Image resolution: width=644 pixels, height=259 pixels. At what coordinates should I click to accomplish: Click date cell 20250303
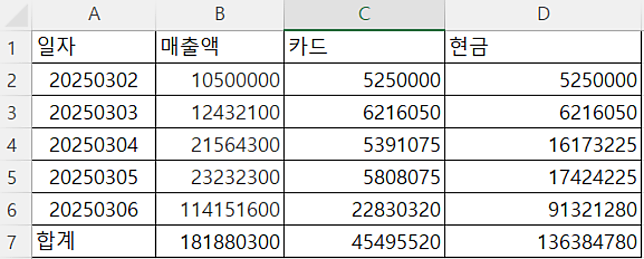coord(94,112)
